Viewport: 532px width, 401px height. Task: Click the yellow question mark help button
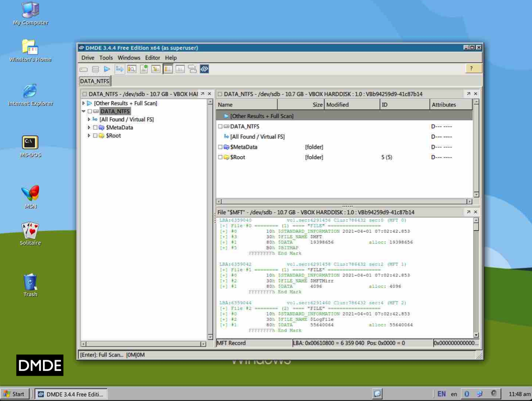[x=472, y=68]
